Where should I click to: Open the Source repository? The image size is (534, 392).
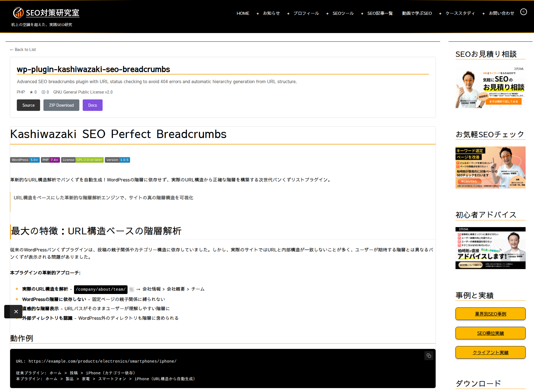28,105
